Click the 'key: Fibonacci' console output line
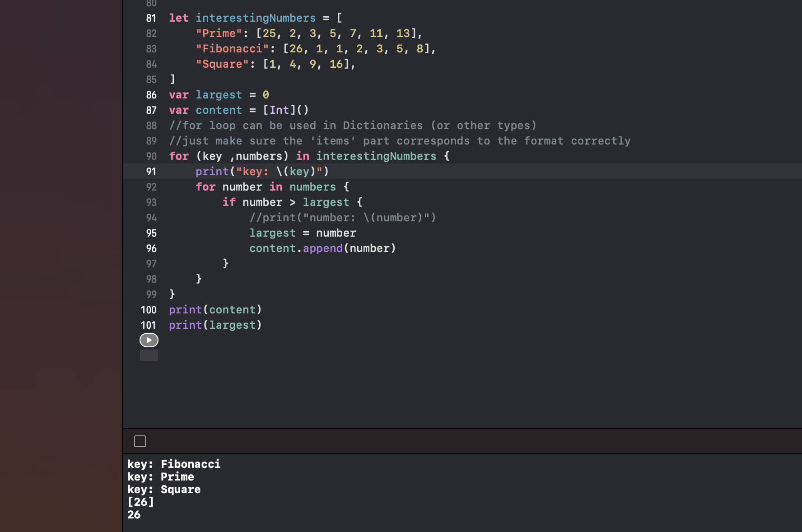The image size is (802, 532). 174,464
